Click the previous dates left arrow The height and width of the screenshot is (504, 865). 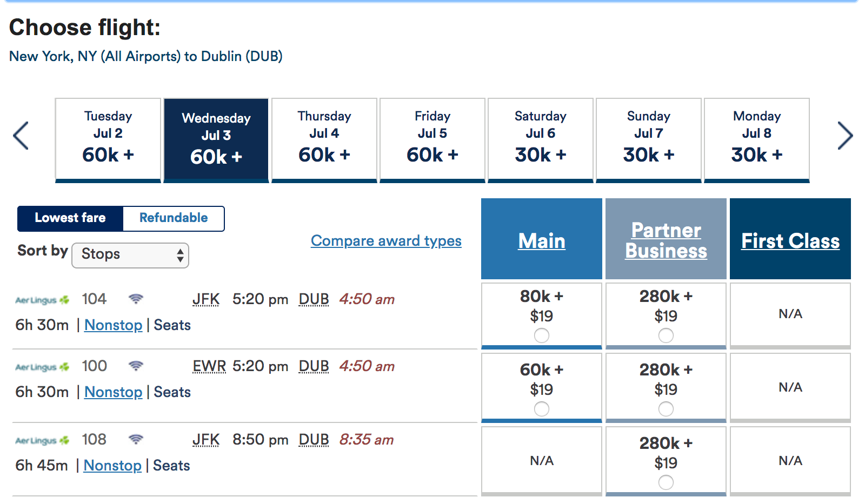pos(21,136)
